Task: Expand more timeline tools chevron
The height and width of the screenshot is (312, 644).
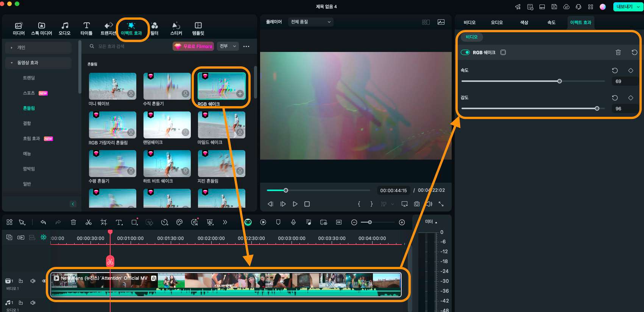Action: [225, 222]
